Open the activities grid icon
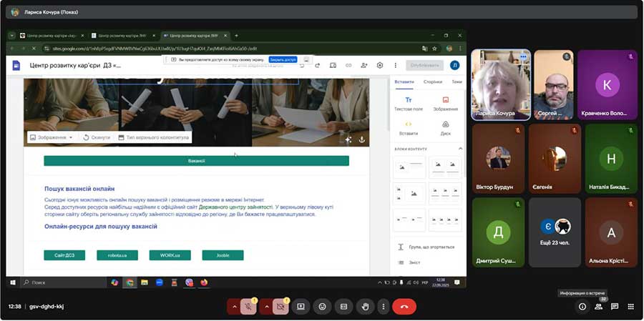This screenshot has width=644, height=321. point(631,307)
